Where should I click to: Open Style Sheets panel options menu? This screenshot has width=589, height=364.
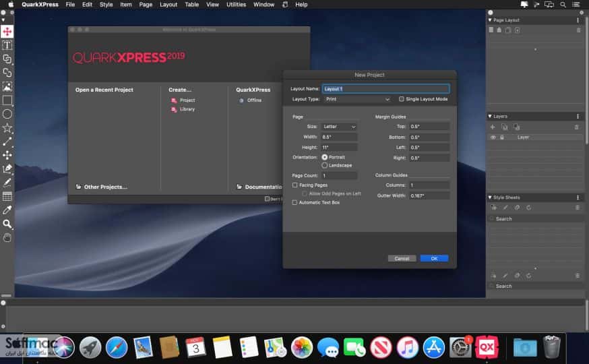[578, 198]
